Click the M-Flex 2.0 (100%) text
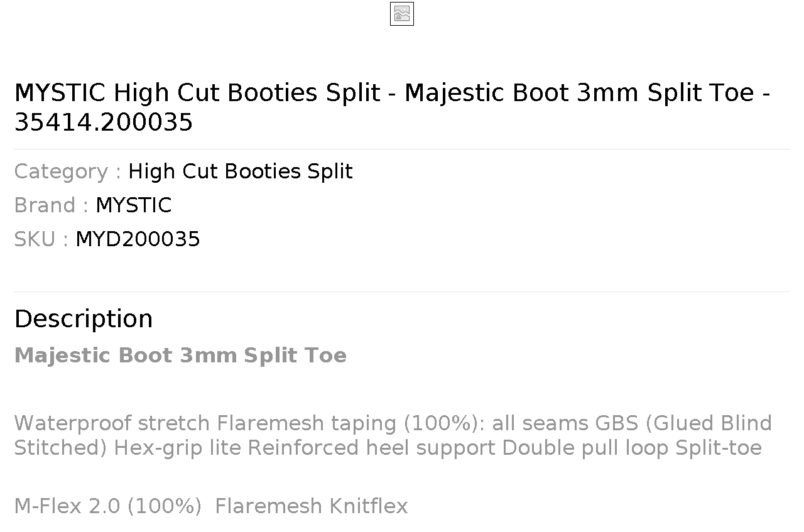 107,506
